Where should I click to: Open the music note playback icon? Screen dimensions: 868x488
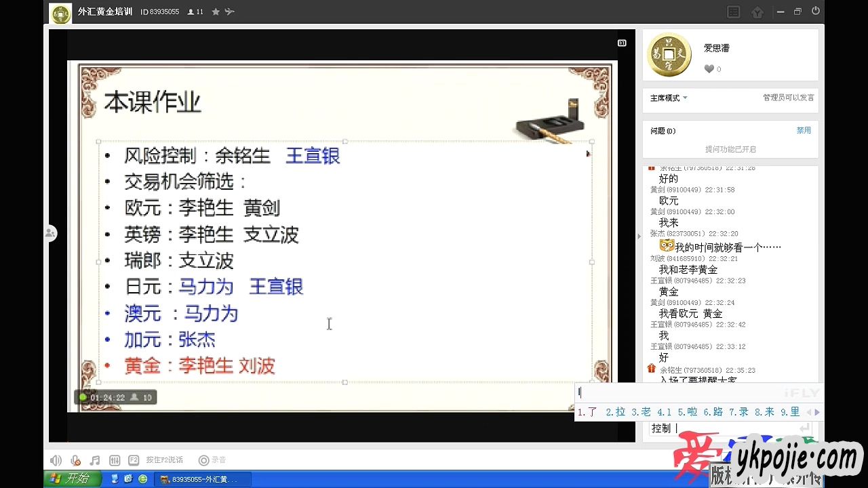[95, 460]
